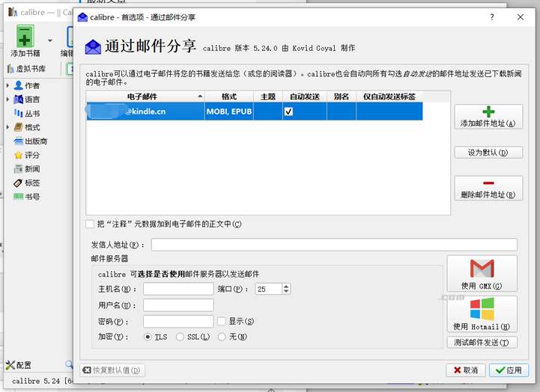Image resolution: width=540 pixels, height=392 pixels.
Task: Click the email envelope icon in dialog header
Action: [x=93, y=47]
